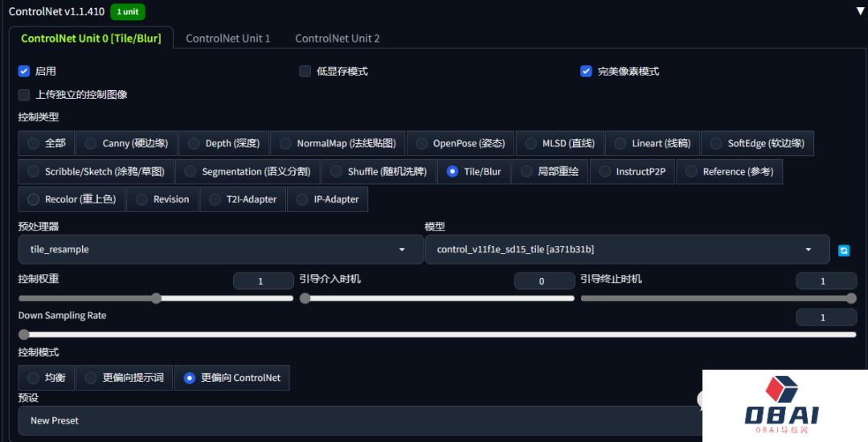Screen dimensions: 868x442
Task: Switch to ControlNet Unit 1 tab
Action: [228, 39]
